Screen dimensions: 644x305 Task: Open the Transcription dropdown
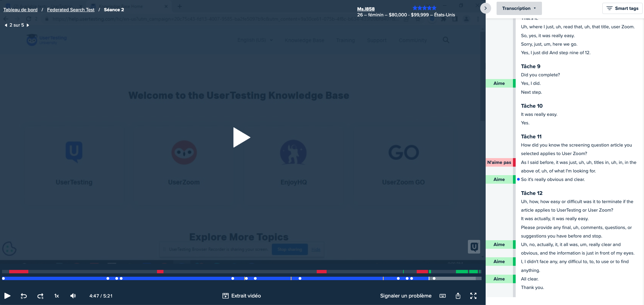[519, 8]
